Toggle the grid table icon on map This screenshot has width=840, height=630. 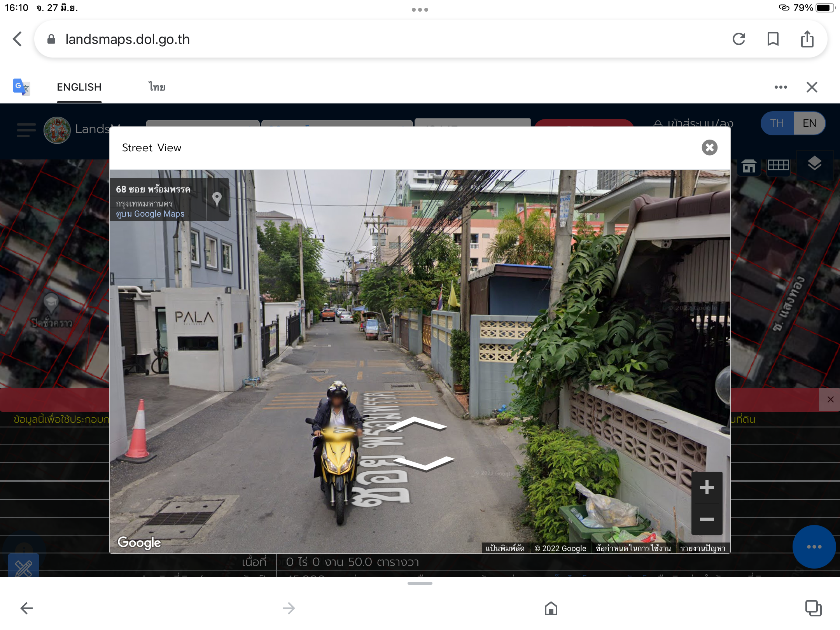point(779,166)
